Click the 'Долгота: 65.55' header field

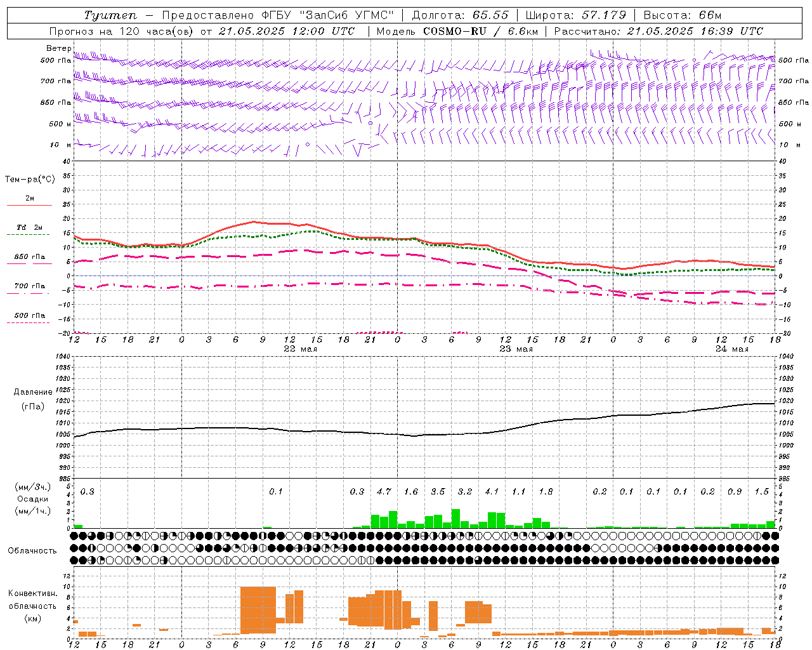click(461, 15)
